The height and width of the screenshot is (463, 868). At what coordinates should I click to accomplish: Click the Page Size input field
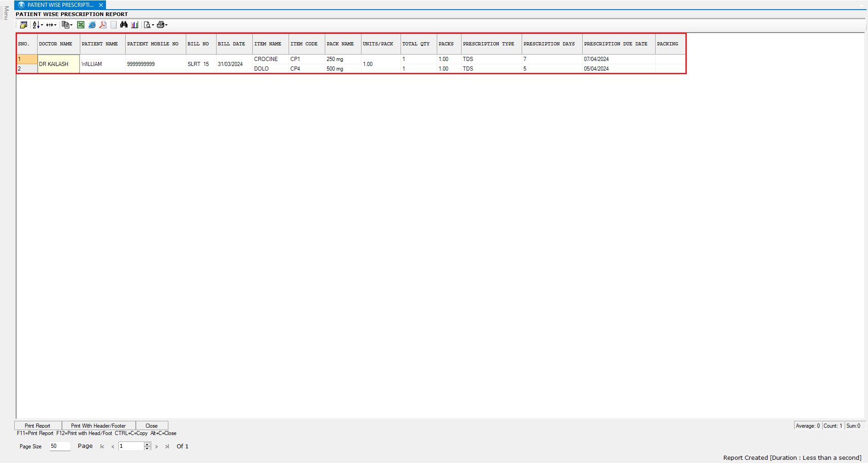tap(60, 446)
